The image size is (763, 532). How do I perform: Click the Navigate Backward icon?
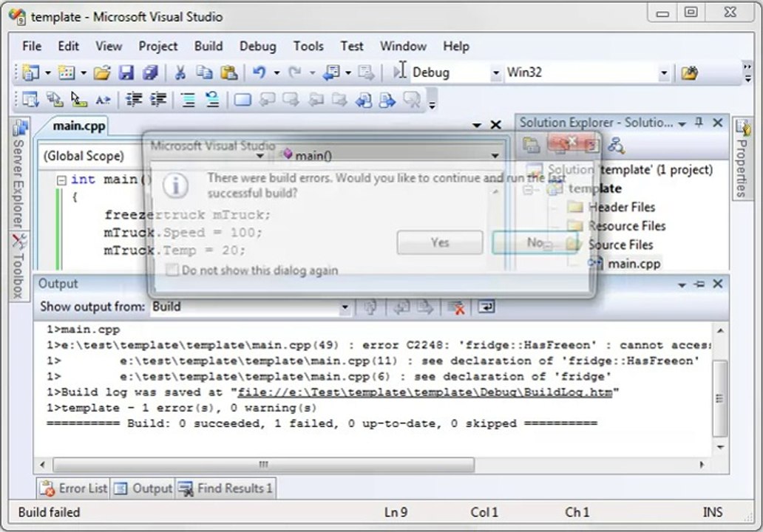(x=332, y=73)
